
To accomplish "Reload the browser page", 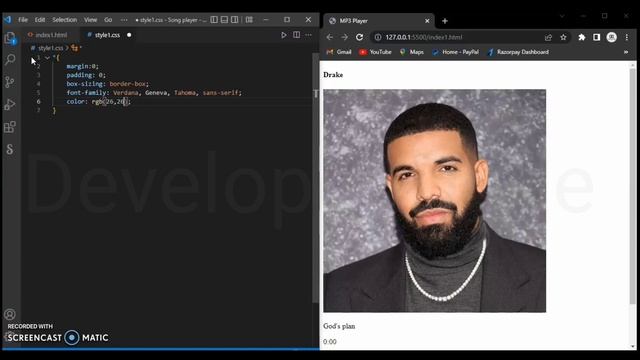I will (x=360, y=37).
